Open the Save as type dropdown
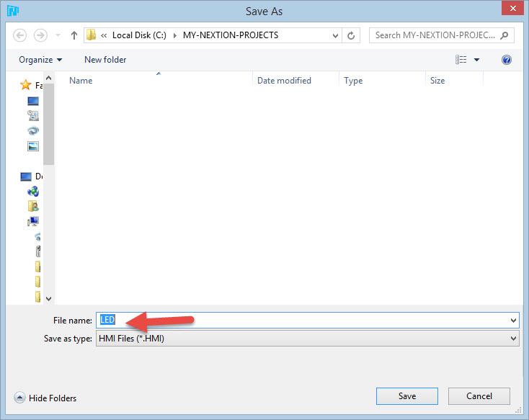Screen dimensions: 529x420 pos(512,339)
